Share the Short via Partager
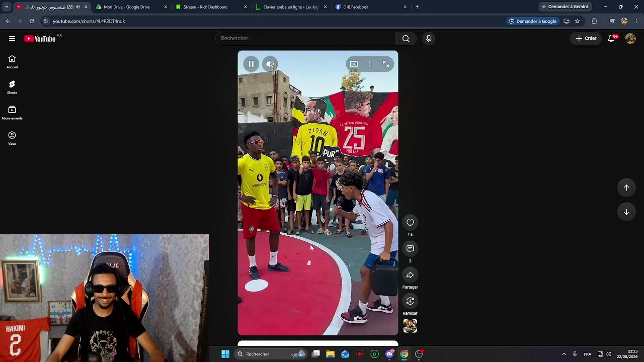The height and width of the screenshot is (362, 644). 410,275
